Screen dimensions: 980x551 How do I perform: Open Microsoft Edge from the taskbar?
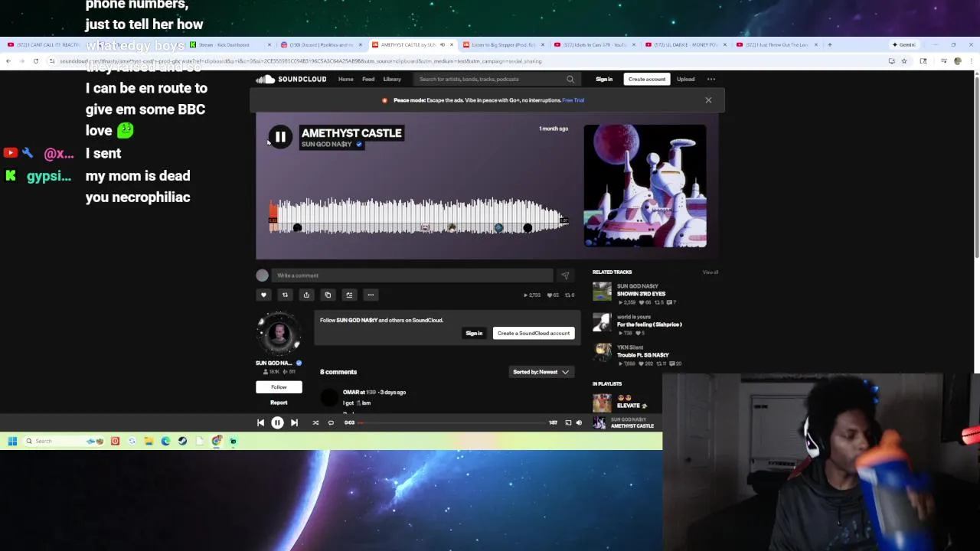coord(165,441)
